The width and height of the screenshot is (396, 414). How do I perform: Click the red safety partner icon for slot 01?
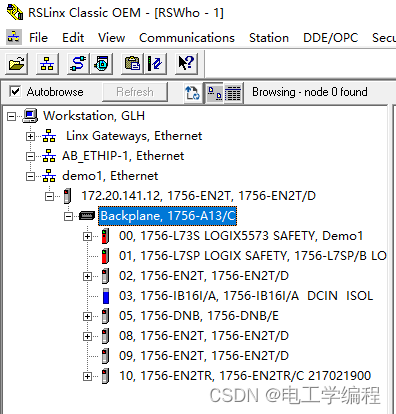[x=106, y=256]
